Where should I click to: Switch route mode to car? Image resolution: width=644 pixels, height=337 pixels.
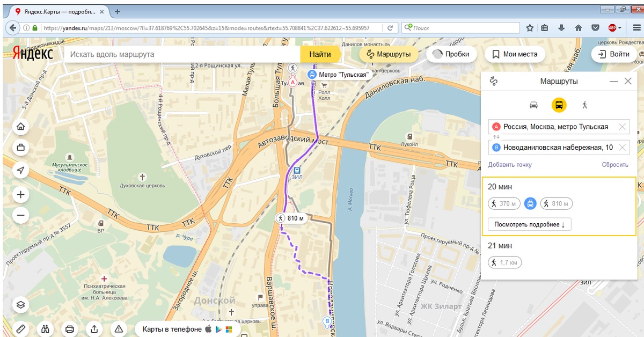[533, 105]
